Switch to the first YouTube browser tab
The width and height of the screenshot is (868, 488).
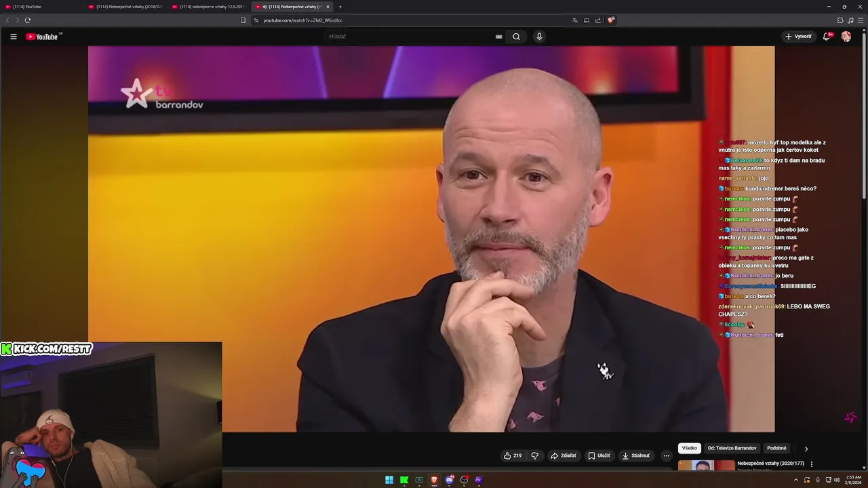42,7
